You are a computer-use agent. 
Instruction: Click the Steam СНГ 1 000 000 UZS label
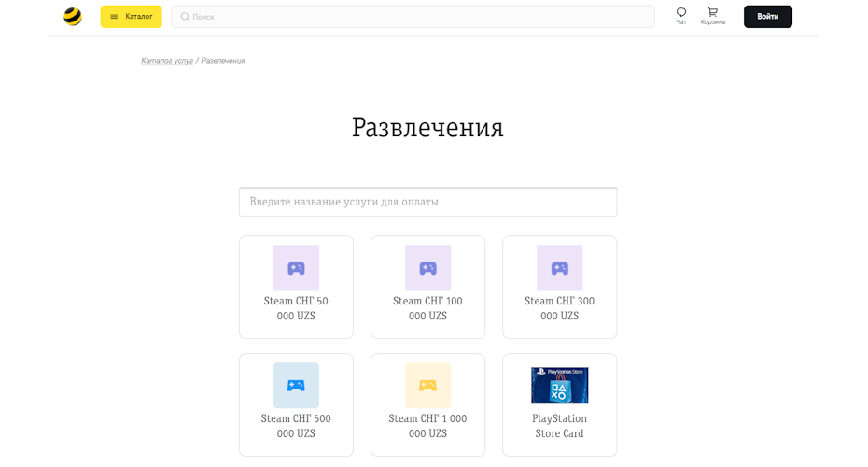coord(427,426)
